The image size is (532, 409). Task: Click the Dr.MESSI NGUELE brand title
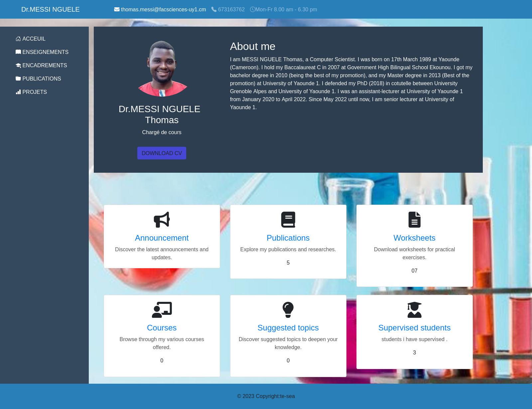(x=51, y=9)
